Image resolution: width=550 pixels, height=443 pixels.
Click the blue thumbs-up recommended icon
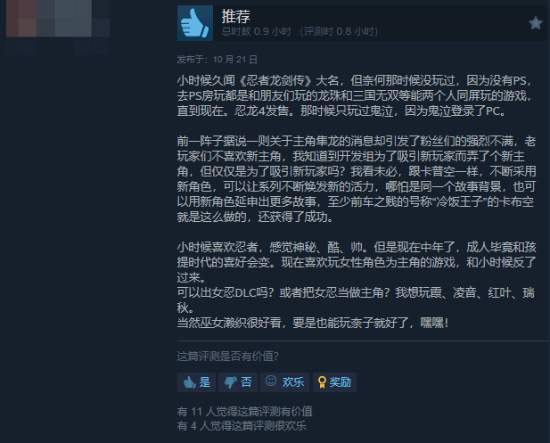click(195, 23)
